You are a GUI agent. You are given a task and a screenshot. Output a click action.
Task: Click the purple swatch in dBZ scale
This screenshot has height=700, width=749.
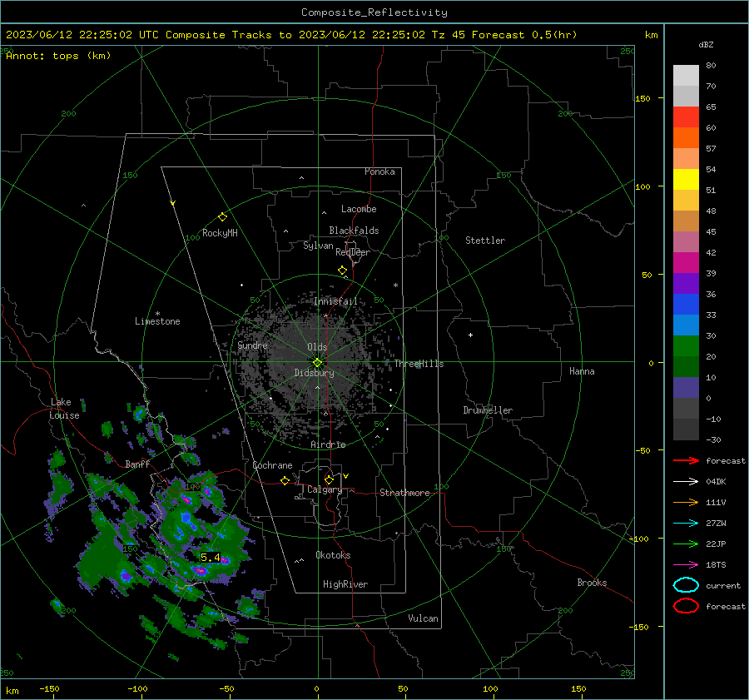pyautogui.click(x=686, y=283)
